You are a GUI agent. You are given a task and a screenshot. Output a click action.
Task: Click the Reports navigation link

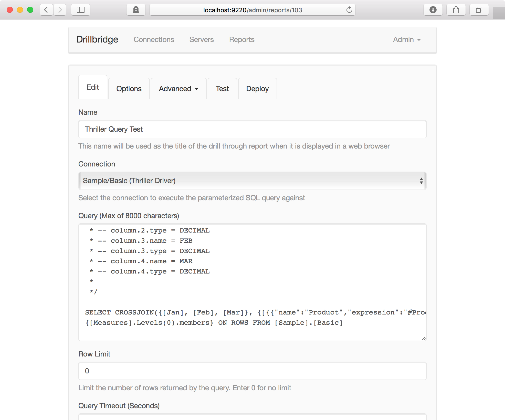(x=242, y=40)
